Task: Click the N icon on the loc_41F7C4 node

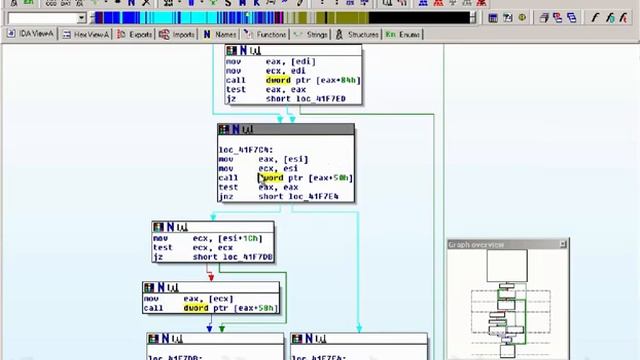Action: pyautogui.click(x=236, y=129)
